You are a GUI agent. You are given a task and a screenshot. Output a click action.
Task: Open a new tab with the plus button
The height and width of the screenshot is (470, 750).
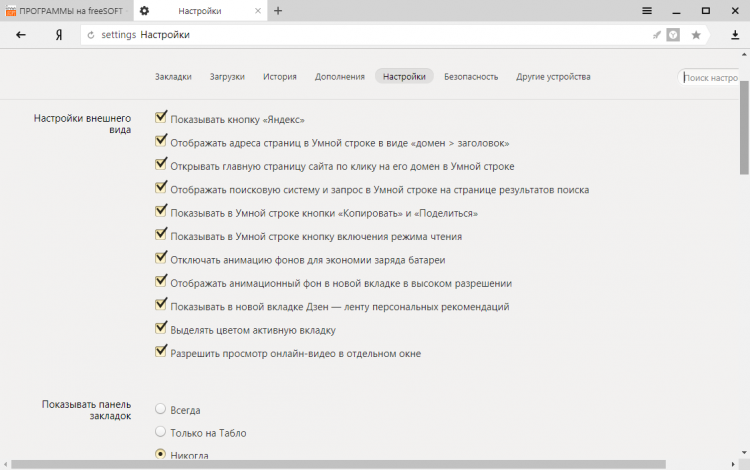click(278, 11)
